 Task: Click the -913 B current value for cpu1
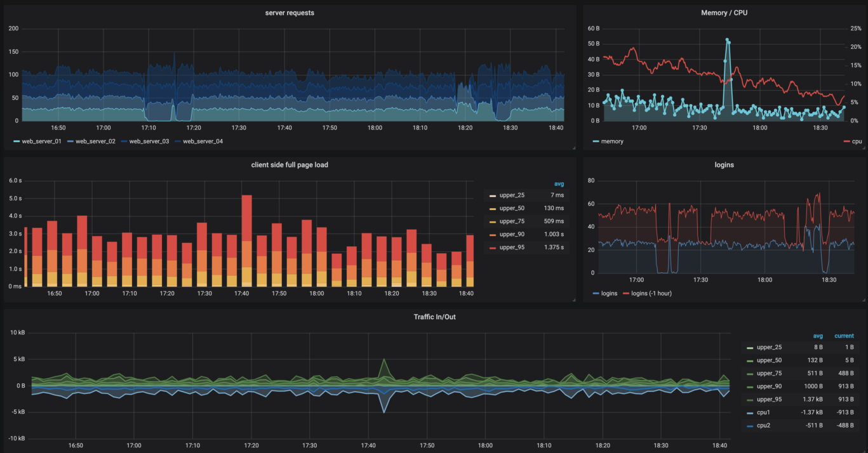[x=845, y=413]
